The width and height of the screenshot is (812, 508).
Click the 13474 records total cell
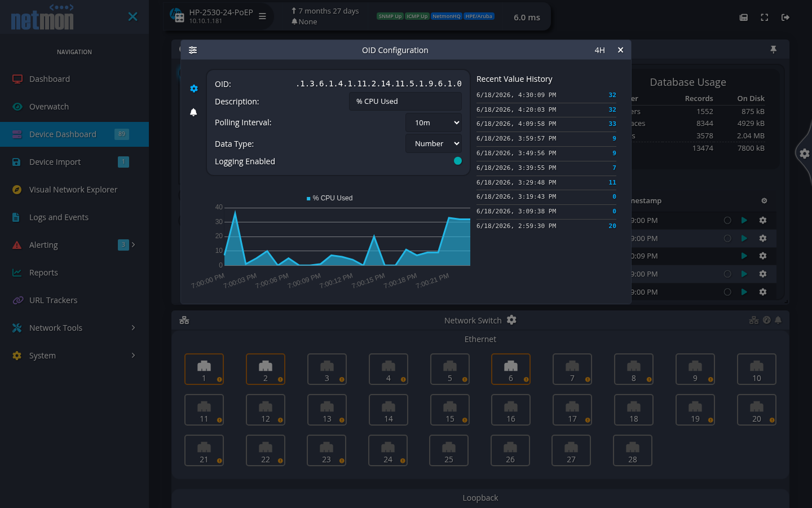tap(703, 148)
